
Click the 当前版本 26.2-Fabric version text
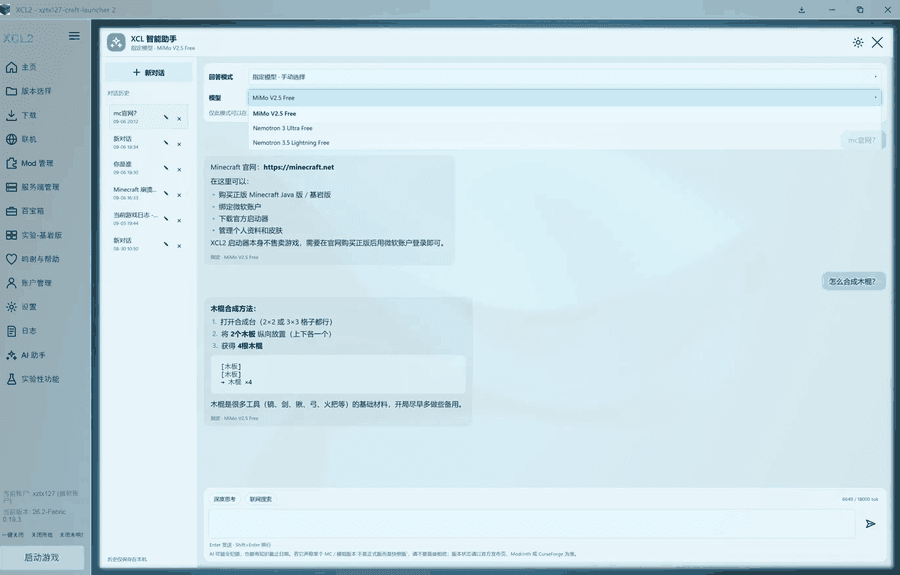[34, 515]
